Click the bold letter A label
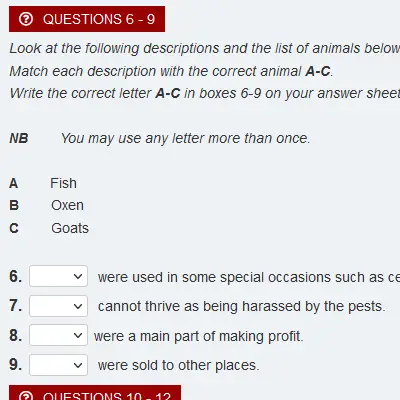The height and width of the screenshot is (400, 400). 13,183
